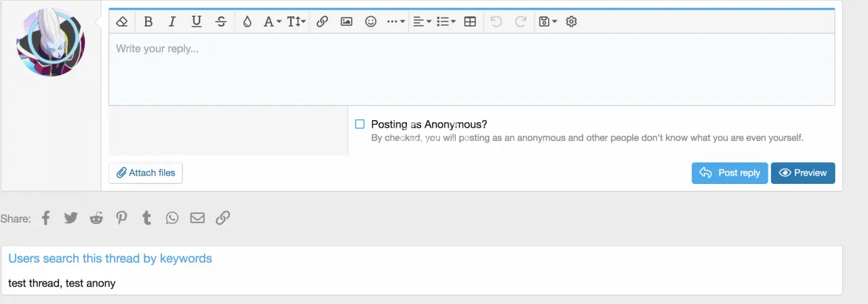The height and width of the screenshot is (304, 868).
Task: Click into the Write your reply field
Action: click(471, 69)
